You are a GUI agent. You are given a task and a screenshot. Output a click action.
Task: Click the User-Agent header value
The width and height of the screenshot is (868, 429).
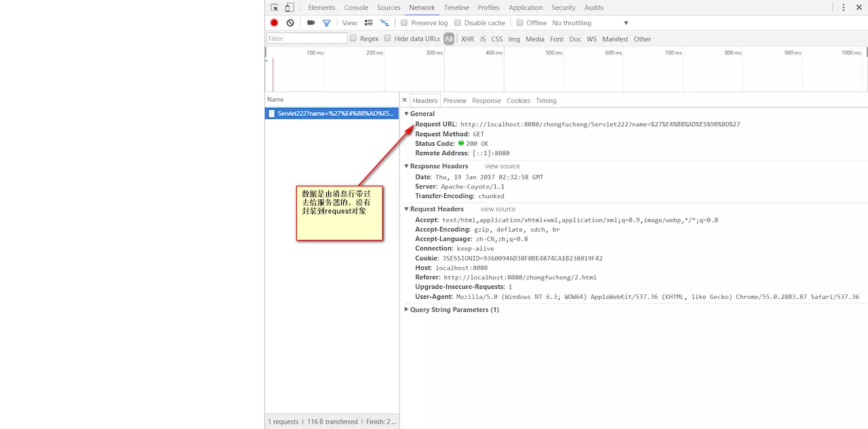click(x=657, y=297)
